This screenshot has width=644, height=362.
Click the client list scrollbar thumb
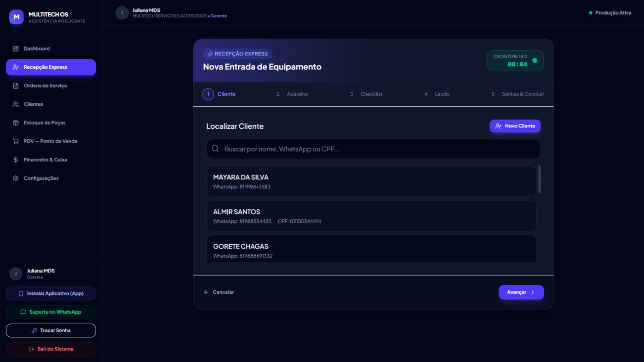coord(539,179)
